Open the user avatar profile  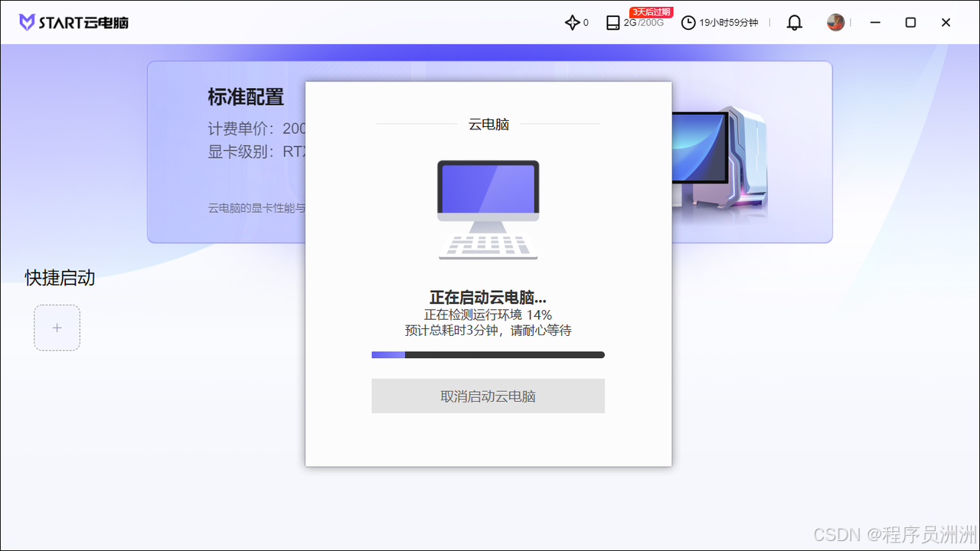click(x=835, y=22)
